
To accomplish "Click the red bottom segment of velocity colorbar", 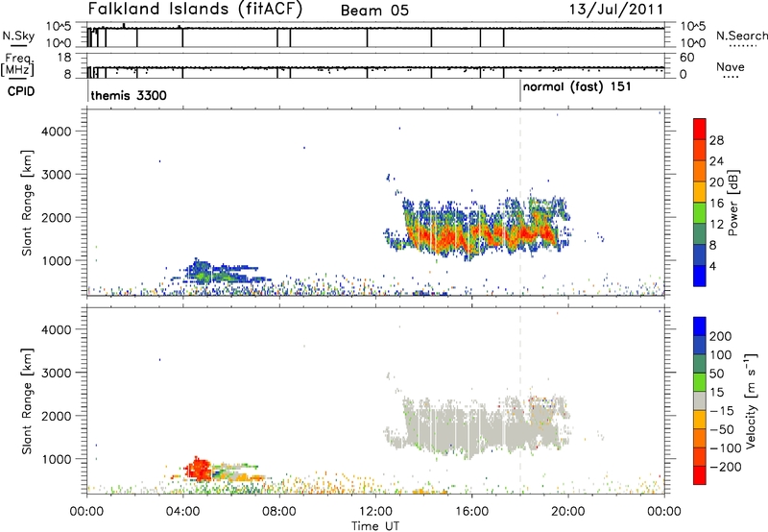I will [x=700, y=475].
